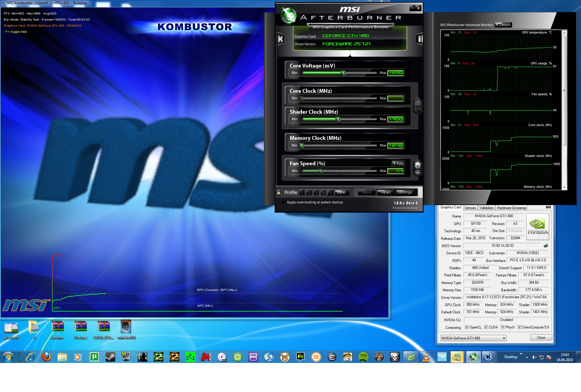Switch to the GPU-Z Graphics Card tab
Viewport: 581px width, 392px height.
pos(451,207)
